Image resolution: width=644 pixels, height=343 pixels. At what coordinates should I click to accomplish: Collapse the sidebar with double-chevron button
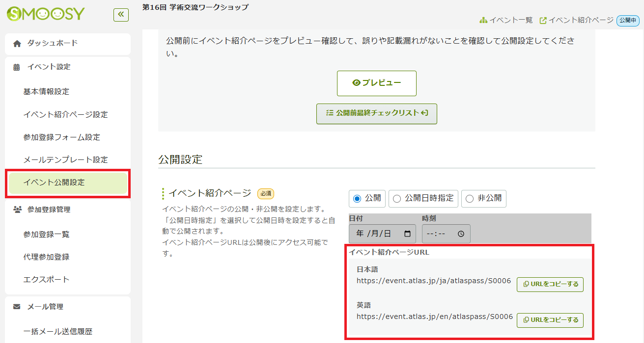[121, 15]
